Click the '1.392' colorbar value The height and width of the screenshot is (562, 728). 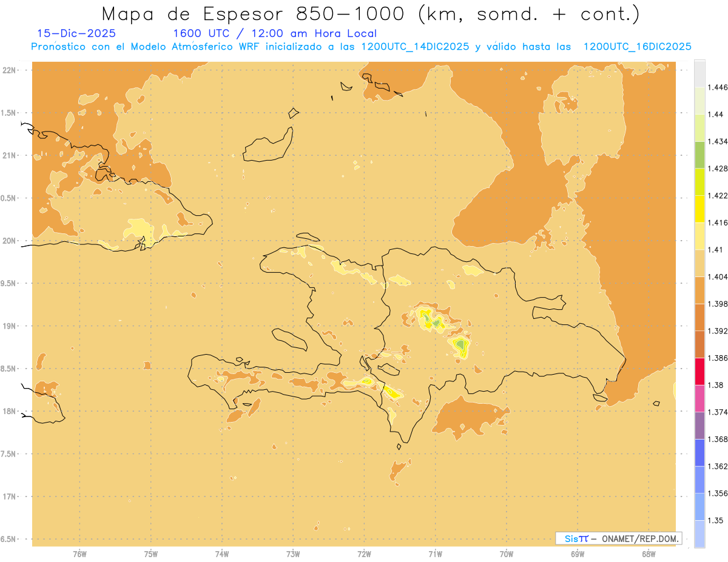718,331
